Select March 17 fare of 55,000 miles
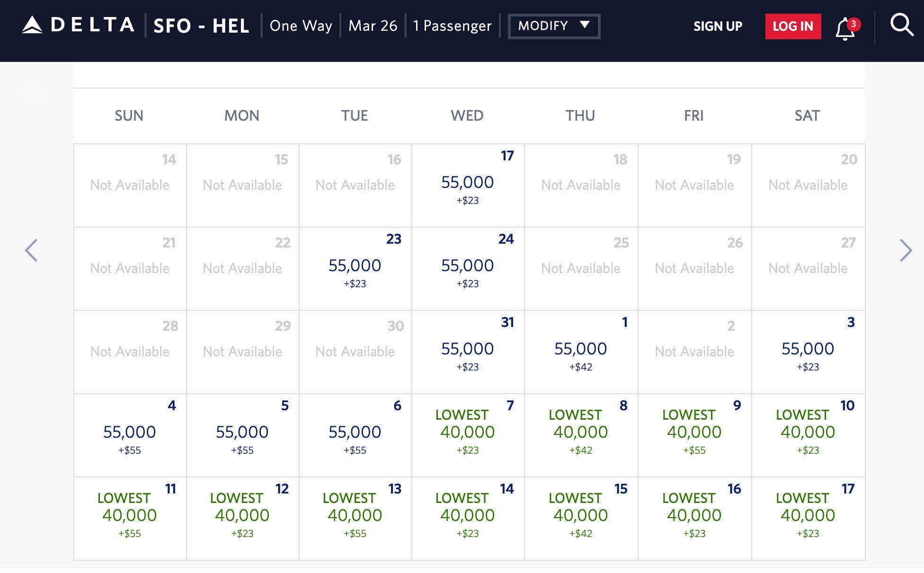 468,185
